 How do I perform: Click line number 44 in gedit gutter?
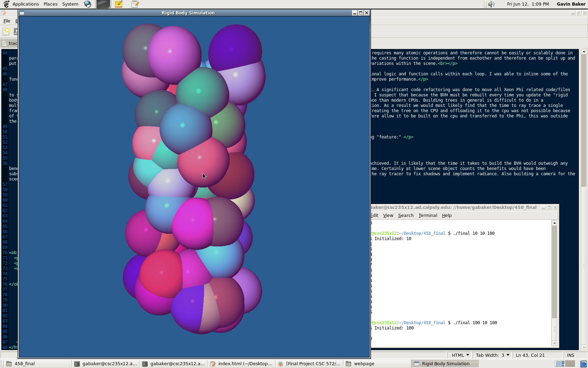[5, 53]
